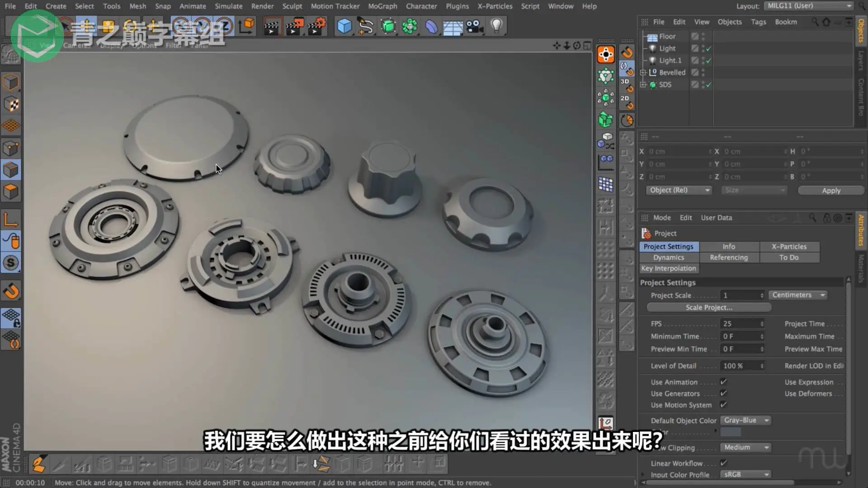This screenshot has width=868, height=488.
Task: Open the MoGraph menu
Action: click(x=382, y=6)
